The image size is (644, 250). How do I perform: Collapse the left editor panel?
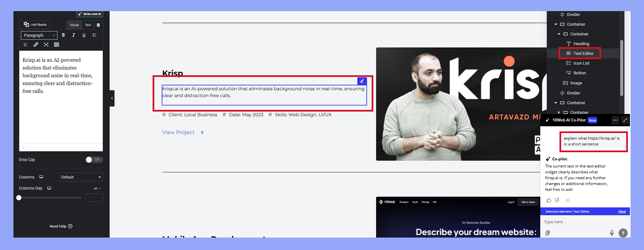coord(112,98)
